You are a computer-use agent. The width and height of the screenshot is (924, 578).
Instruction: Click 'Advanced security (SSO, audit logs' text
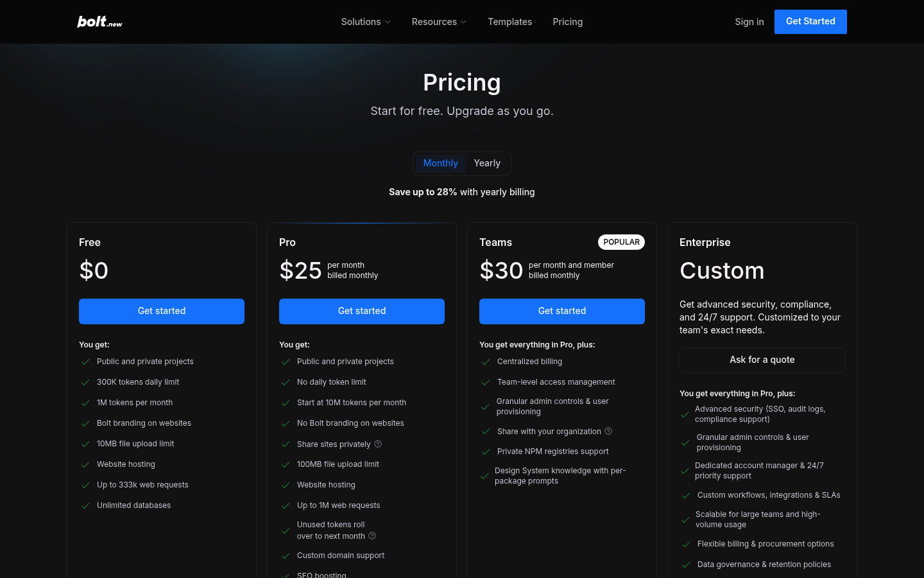pyautogui.click(x=760, y=409)
